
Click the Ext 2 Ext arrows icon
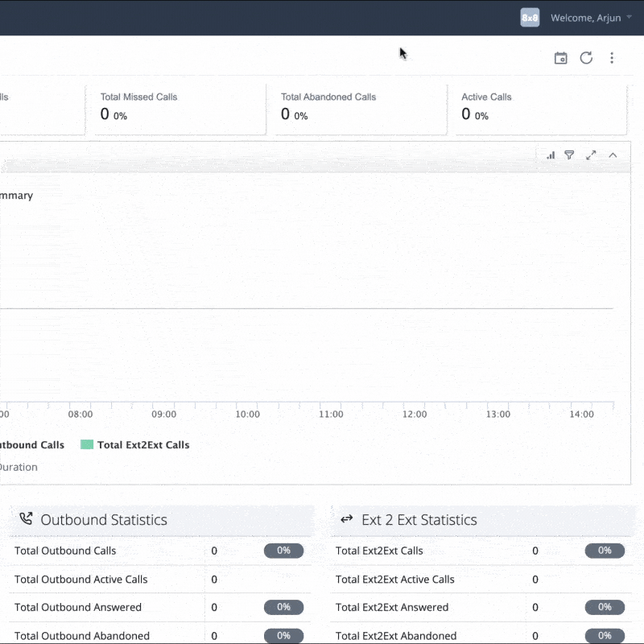(347, 518)
